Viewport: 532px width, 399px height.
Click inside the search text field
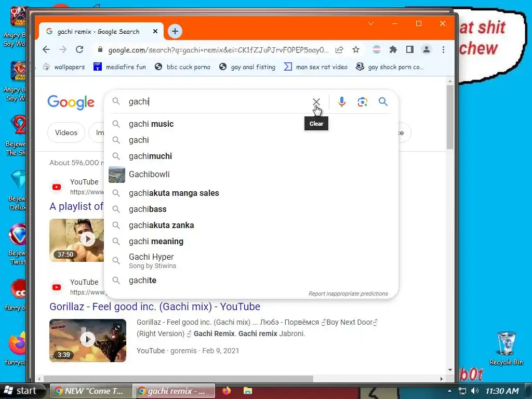pyautogui.click(x=217, y=101)
